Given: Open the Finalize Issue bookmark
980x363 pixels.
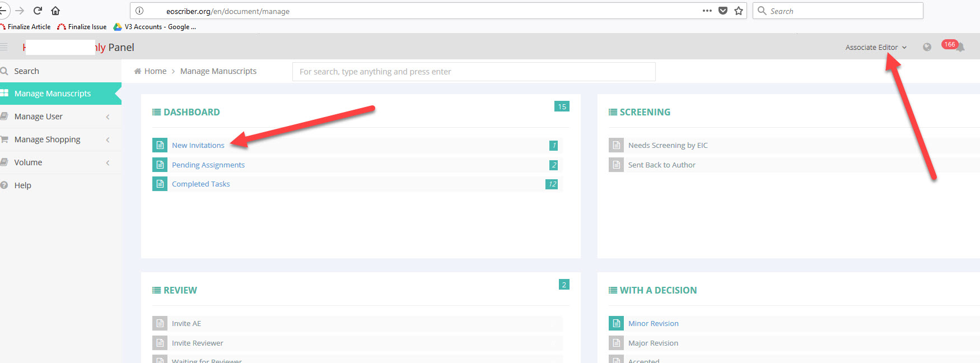Looking at the screenshot, I should [x=82, y=26].
